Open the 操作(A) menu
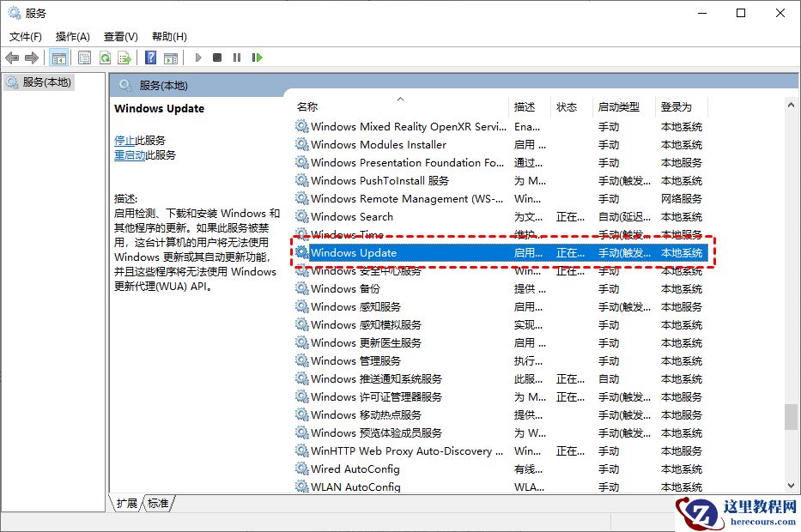Image resolution: width=801 pixels, height=532 pixels. tap(72, 36)
